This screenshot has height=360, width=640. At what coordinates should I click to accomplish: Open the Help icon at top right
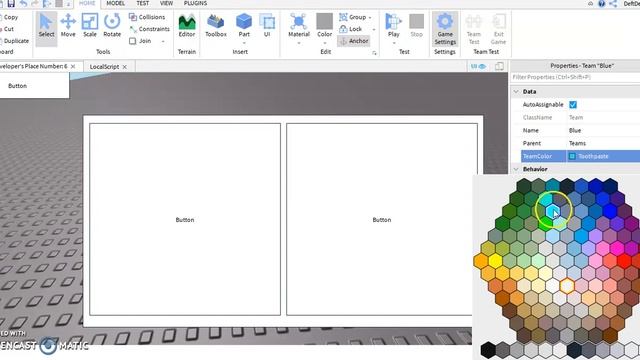pos(601,4)
